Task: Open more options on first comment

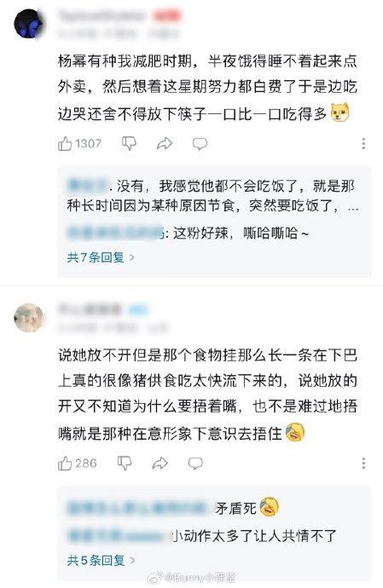Action: (x=363, y=144)
